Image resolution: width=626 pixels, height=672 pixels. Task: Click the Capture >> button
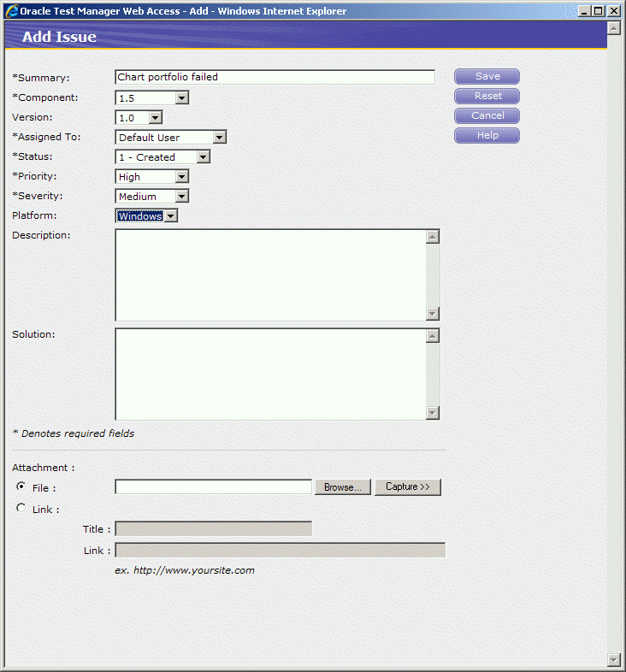tap(408, 486)
